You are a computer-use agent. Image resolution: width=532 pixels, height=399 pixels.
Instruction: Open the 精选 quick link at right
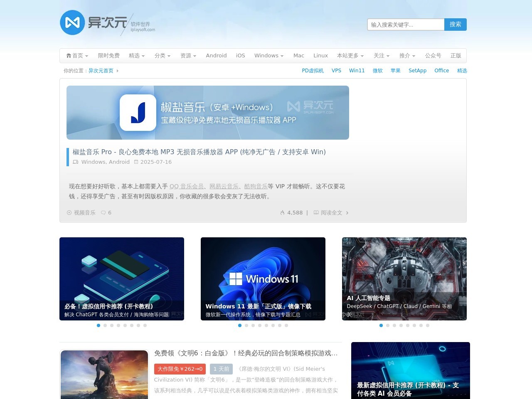462,71
